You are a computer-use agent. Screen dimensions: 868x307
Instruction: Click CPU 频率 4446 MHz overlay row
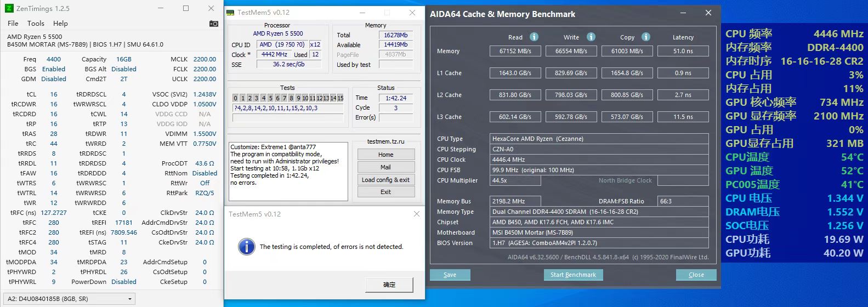click(795, 33)
